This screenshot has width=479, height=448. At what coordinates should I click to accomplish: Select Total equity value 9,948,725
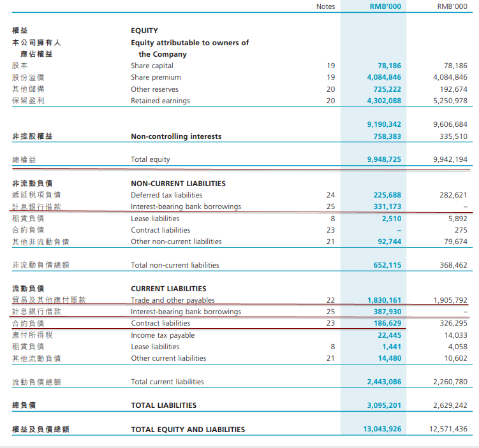(x=384, y=159)
